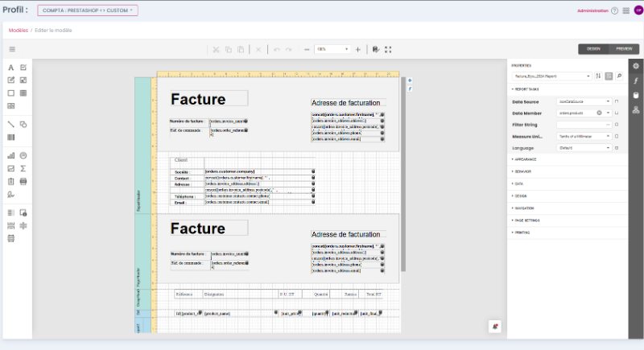644x350 pixels.
Task: Select the Table toolbox control
Action: 23,93
